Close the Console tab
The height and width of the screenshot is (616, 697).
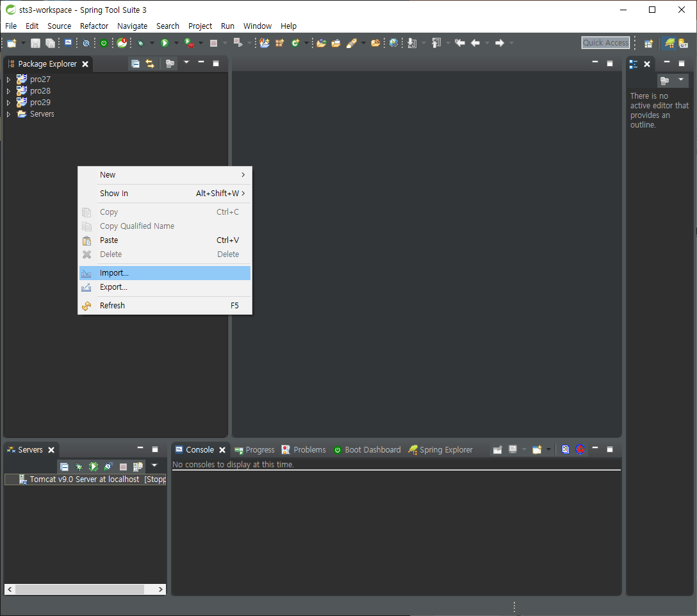[222, 450]
